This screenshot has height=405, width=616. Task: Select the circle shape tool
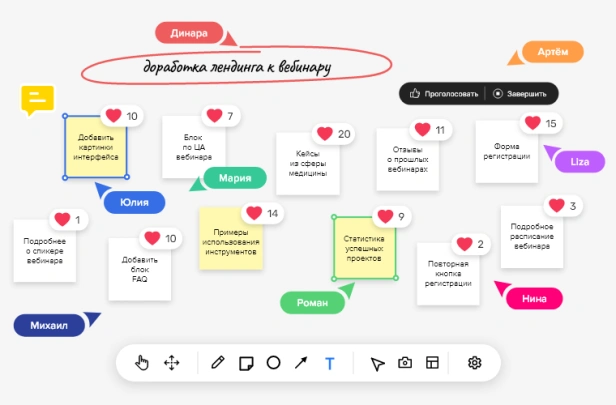coord(273,362)
